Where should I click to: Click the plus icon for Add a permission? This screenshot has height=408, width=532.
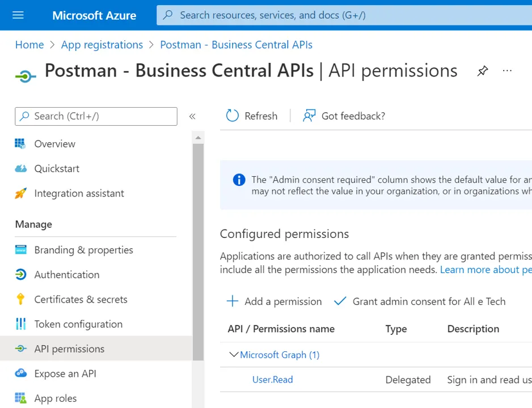(x=233, y=301)
